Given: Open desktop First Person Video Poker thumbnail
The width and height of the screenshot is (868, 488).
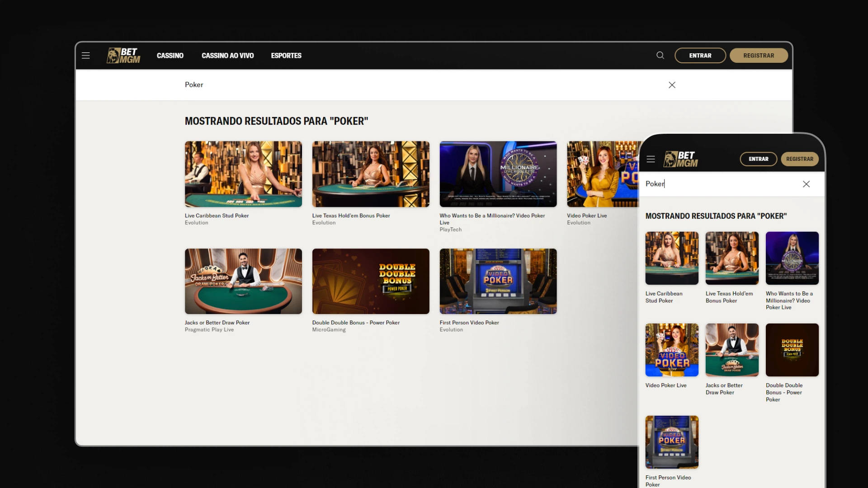Looking at the screenshot, I should click(x=498, y=281).
